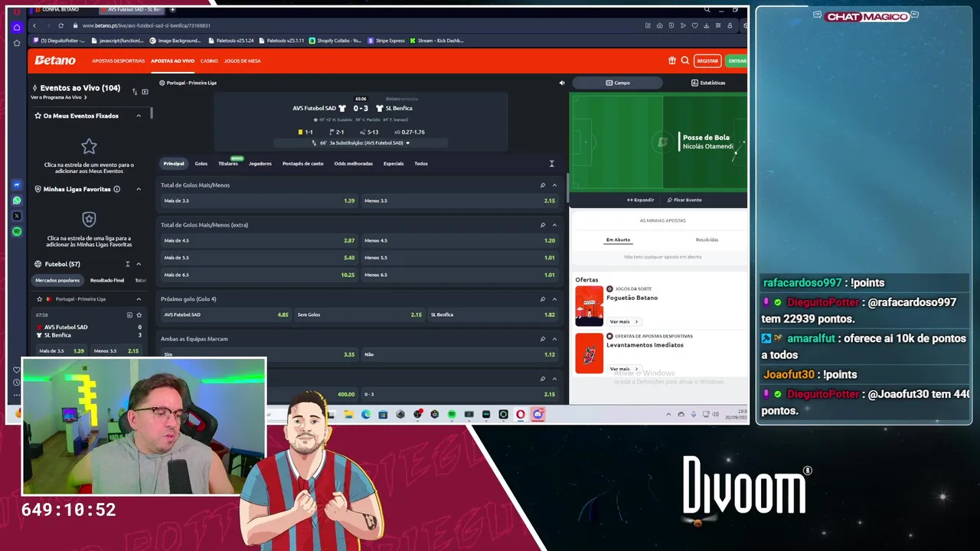Pin the Próximo golo (Golo 4) market

(x=543, y=299)
